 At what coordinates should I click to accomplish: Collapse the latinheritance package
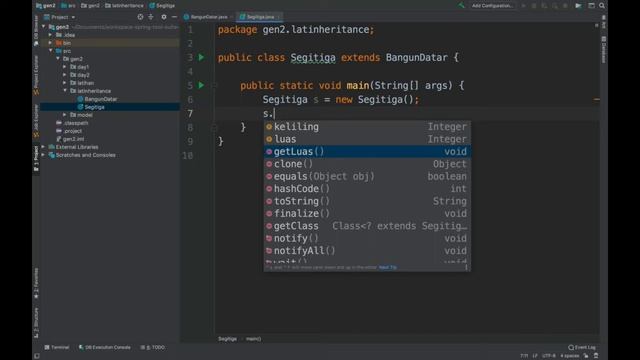click(64, 91)
